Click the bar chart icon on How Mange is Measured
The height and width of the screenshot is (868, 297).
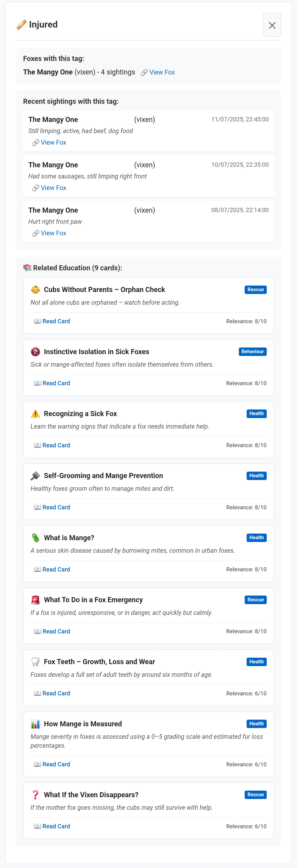tap(35, 724)
